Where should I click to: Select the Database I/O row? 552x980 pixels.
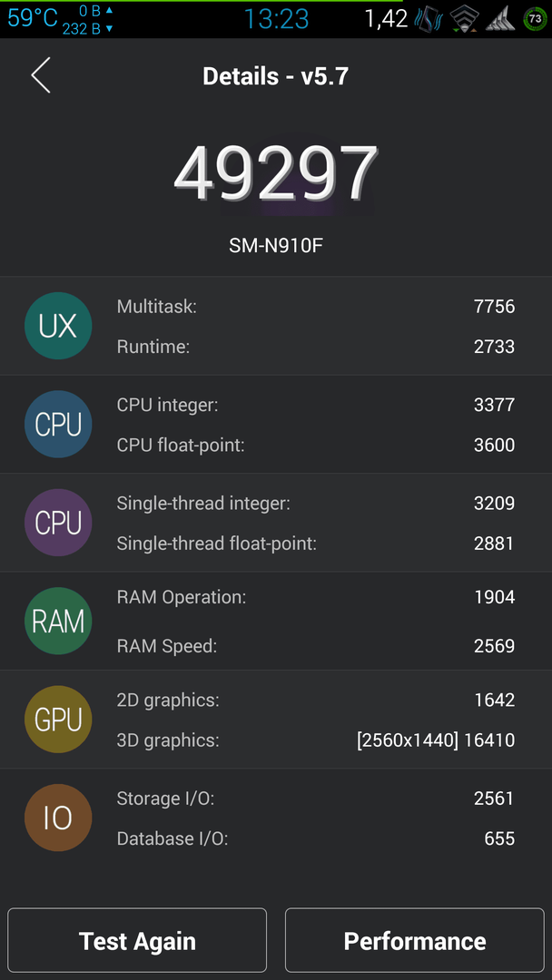[x=316, y=838]
